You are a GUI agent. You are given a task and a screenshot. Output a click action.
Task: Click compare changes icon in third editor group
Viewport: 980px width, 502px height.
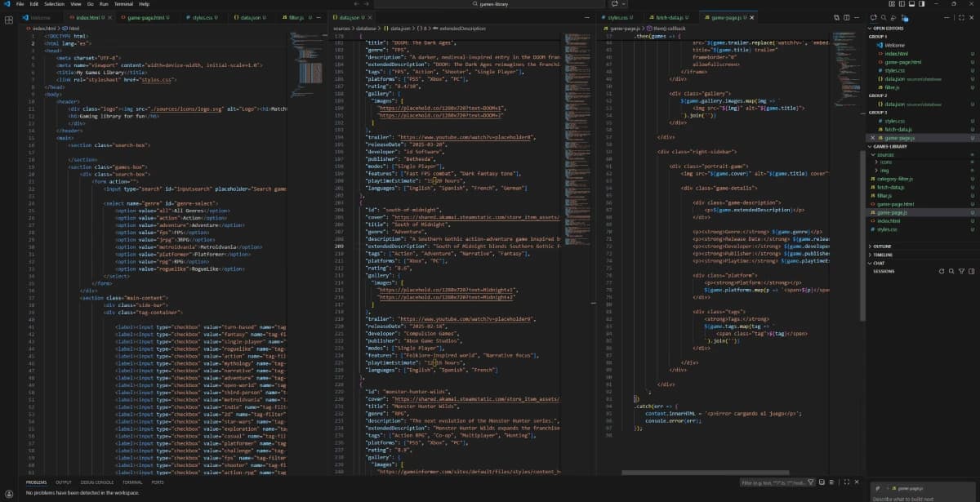pos(835,17)
